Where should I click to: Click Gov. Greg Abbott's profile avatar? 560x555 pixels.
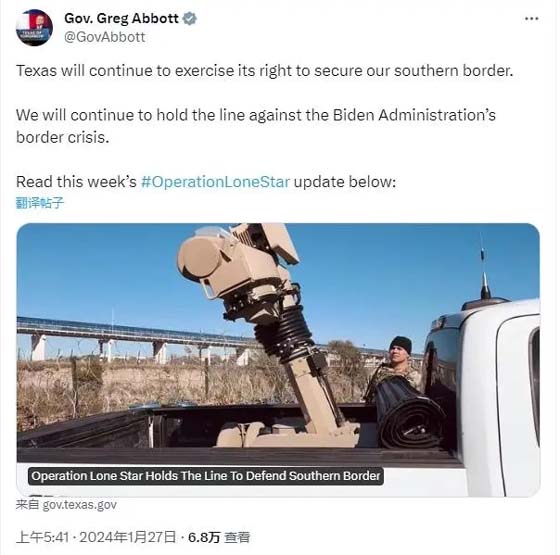[34, 28]
